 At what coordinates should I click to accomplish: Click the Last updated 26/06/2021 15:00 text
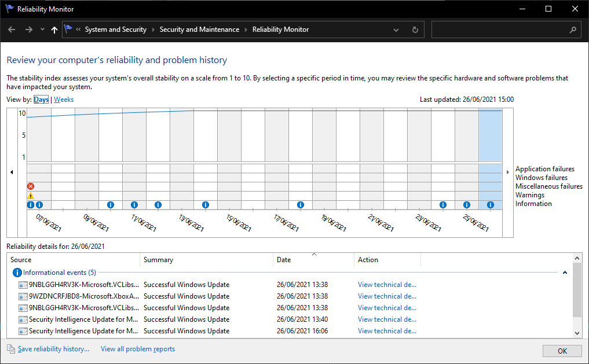[467, 100]
